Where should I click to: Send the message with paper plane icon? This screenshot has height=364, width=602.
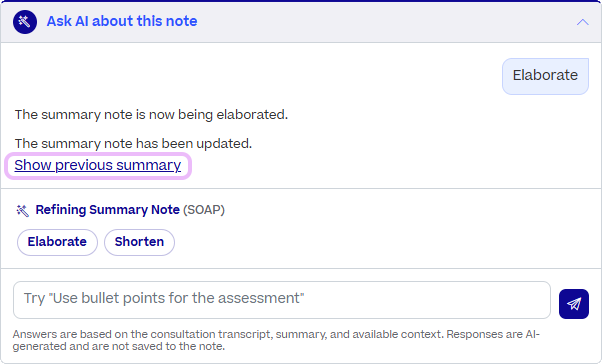pos(574,304)
